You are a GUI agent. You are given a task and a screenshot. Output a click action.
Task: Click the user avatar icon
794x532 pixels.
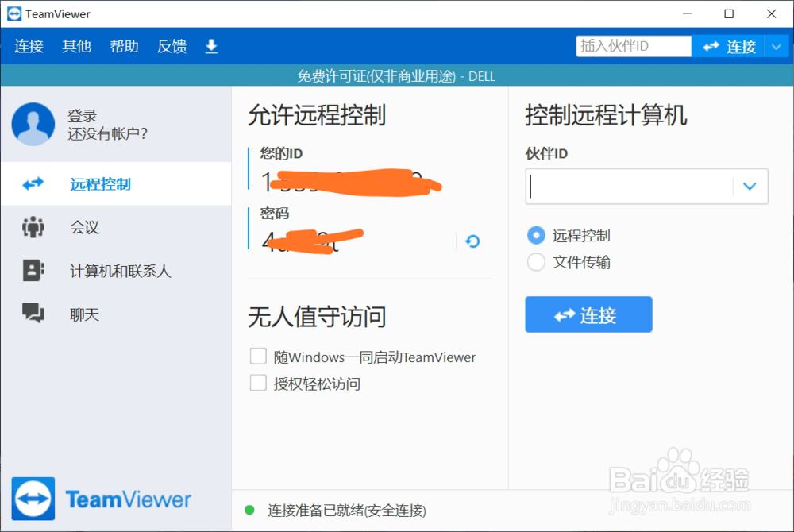33,125
